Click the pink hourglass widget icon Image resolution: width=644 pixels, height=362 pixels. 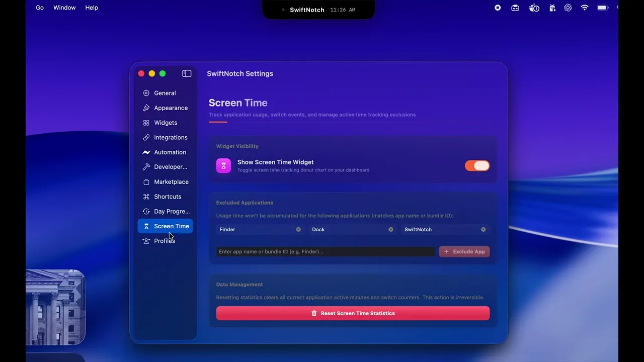(223, 165)
